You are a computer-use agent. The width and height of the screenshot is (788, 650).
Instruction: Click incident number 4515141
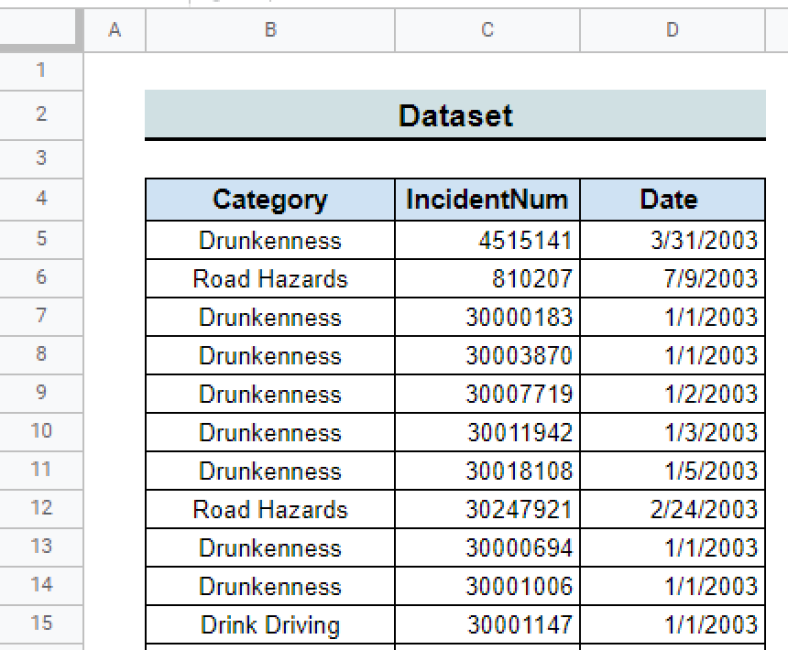487,240
